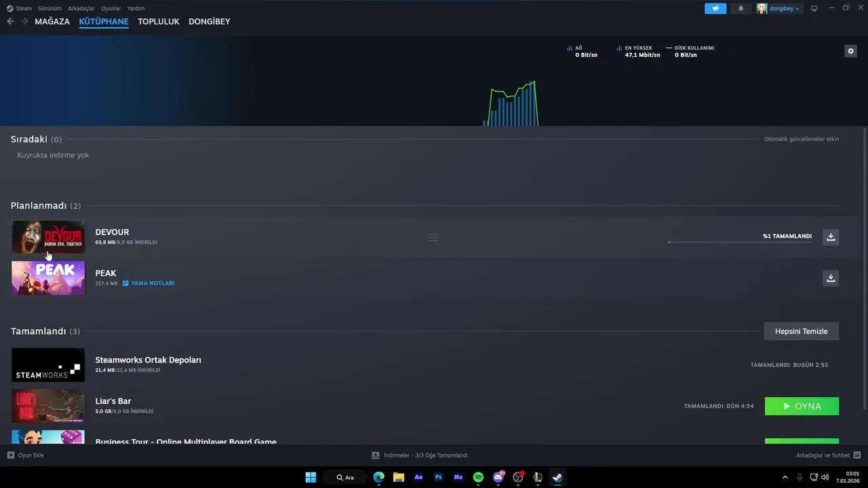Click the En Yüksek legend label
The height and width of the screenshot is (488, 868).
(x=638, y=48)
